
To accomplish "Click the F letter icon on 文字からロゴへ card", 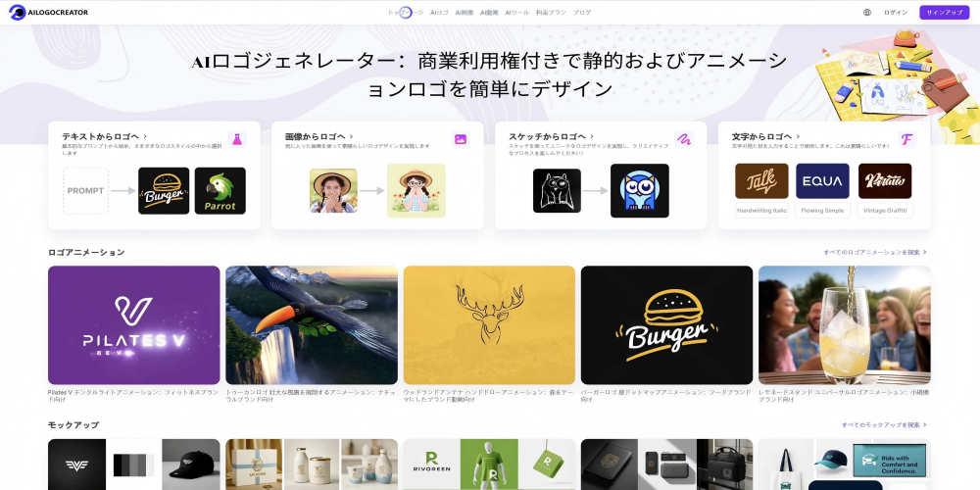I will (906, 140).
